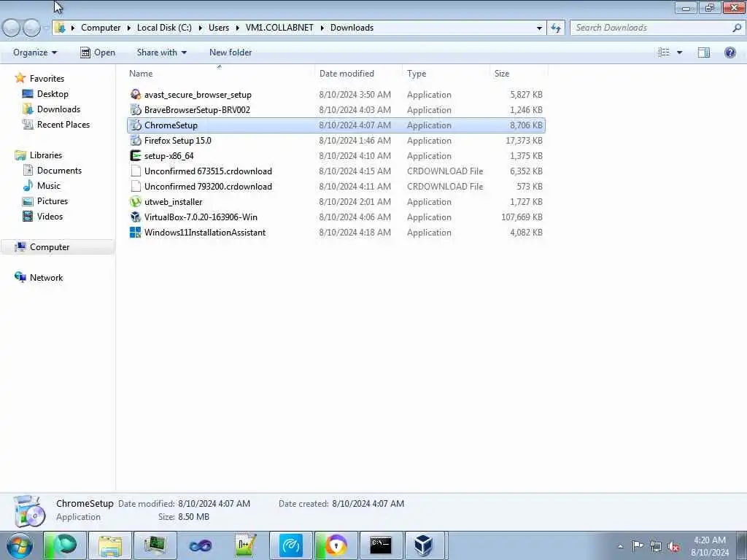The image size is (747, 560).
Task: Open the Organize dropdown menu
Action: point(35,52)
